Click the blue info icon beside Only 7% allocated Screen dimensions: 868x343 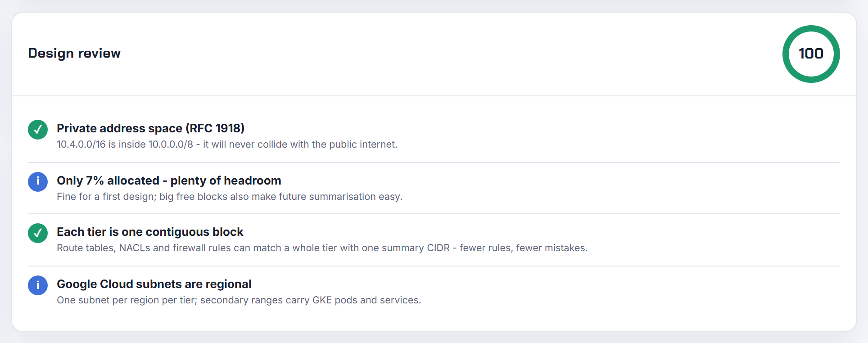[38, 182]
